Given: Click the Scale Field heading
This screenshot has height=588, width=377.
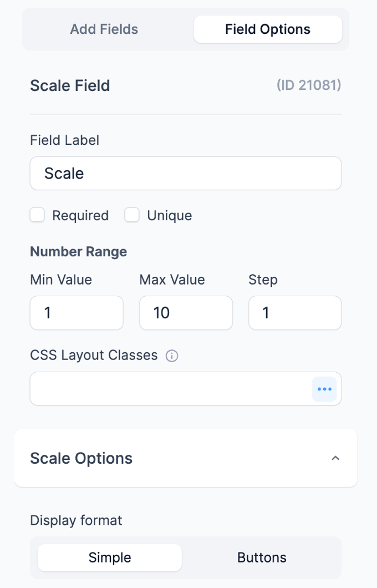Looking at the screenshot, I should [70, 85].
